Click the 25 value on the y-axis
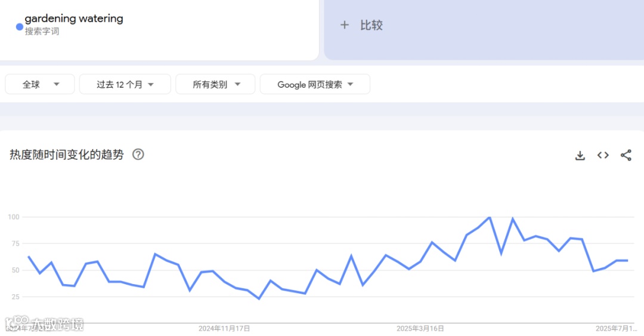 coord(16,297)
